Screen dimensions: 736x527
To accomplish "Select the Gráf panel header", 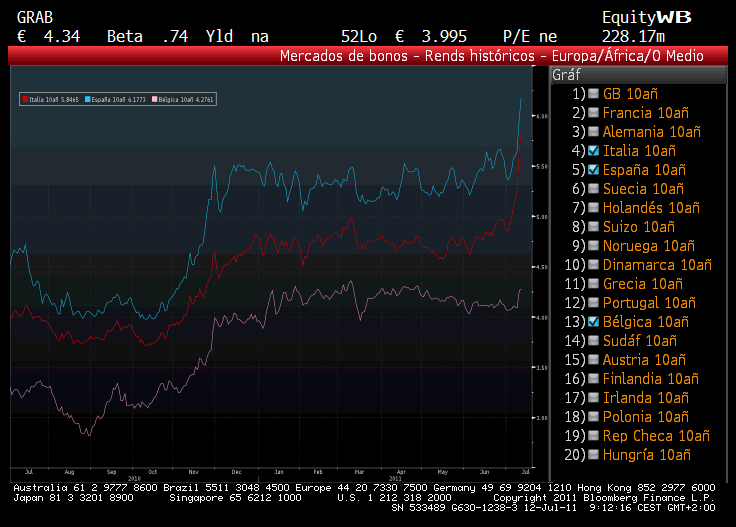I will 638,75.
